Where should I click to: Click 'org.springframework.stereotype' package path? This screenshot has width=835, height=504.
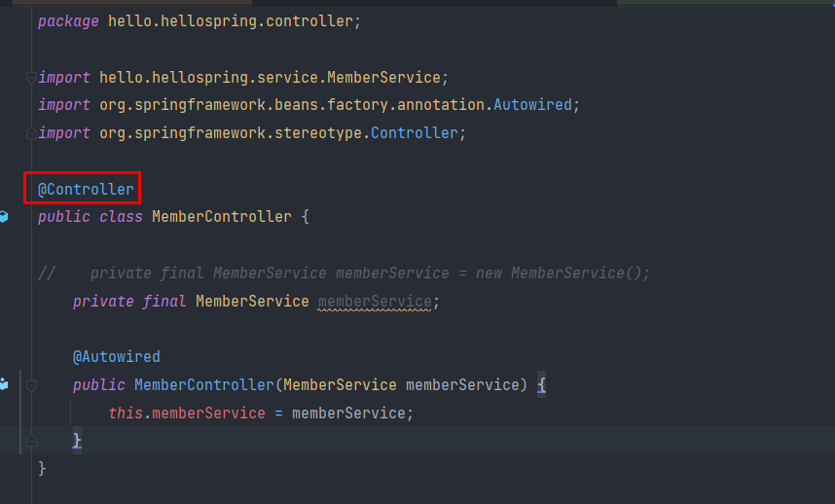coord(231,133)
